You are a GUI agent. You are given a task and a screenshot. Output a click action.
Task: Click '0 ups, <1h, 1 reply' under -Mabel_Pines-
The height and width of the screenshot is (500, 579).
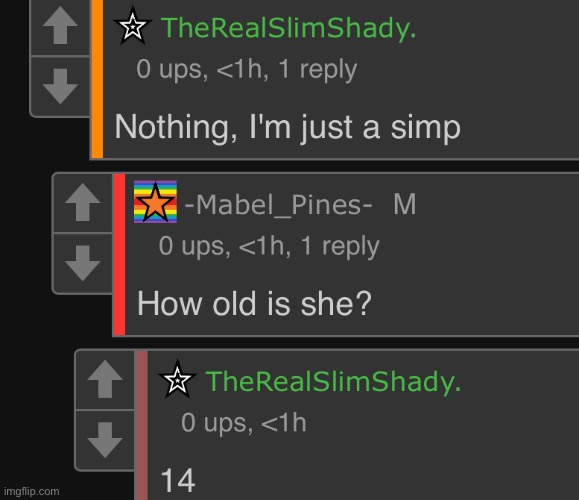click(269, 246)
